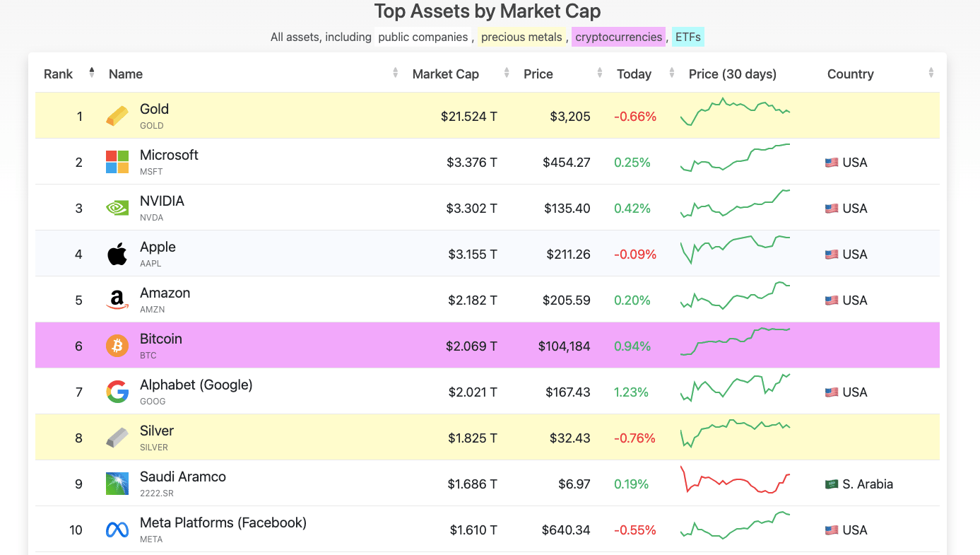Open the Meta Platforms (Facebook) link
This screenshot has height=555, width=980.
223,522
